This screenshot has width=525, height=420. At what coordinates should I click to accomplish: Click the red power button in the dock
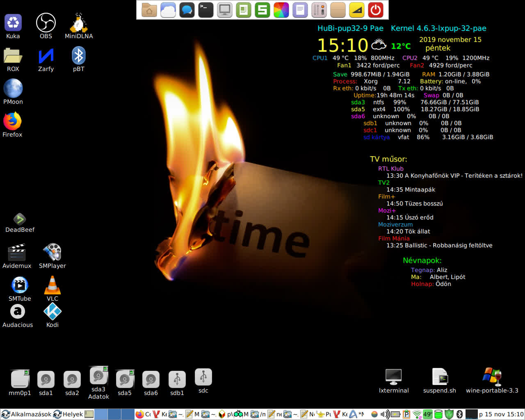(376, 10)
